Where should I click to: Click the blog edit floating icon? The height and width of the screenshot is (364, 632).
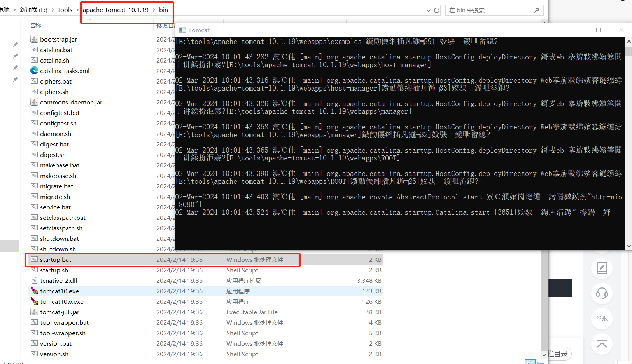(602, 268)
